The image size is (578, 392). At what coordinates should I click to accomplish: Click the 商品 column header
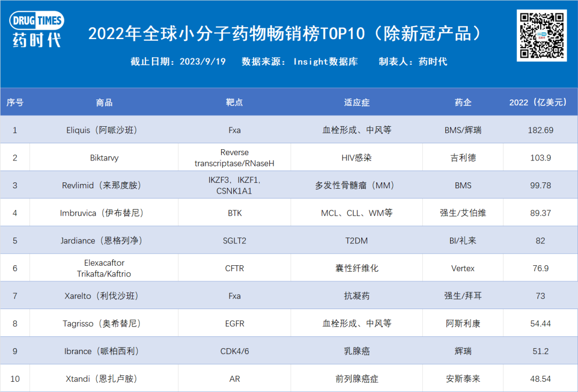tap(104, 102)
